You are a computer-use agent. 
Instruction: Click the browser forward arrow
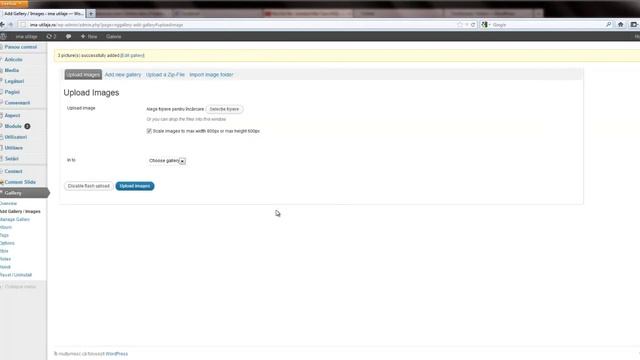point(11,24)
